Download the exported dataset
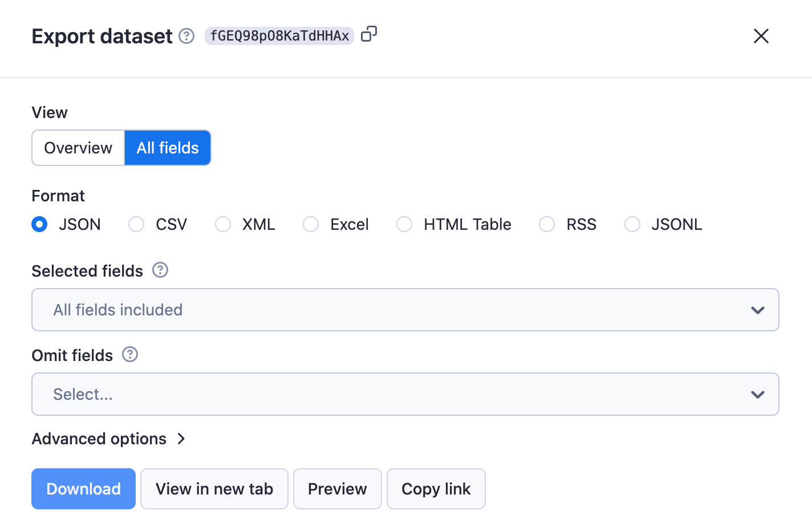This screenshot has height=527, width=812. 83,488
